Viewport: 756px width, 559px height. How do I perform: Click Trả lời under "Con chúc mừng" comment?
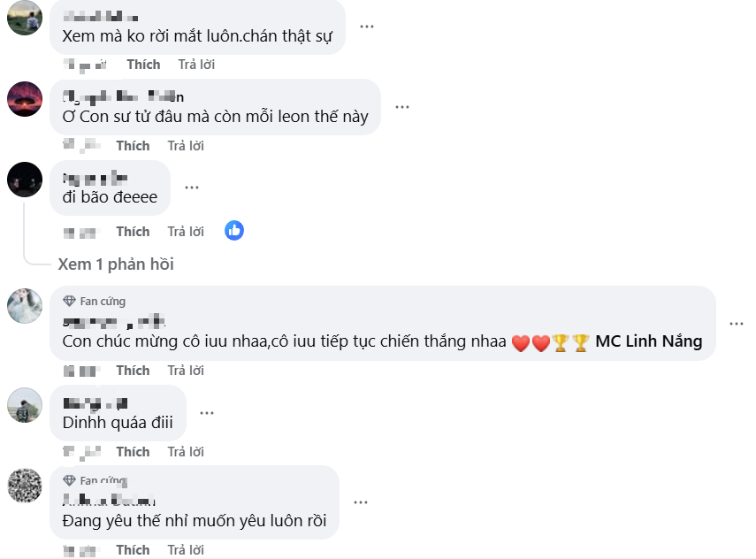[x=186, y=371]
